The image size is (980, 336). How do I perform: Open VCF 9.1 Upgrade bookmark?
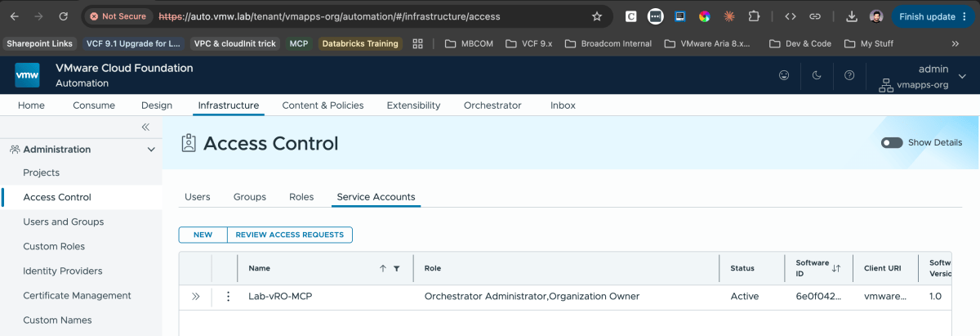[134, 43]
